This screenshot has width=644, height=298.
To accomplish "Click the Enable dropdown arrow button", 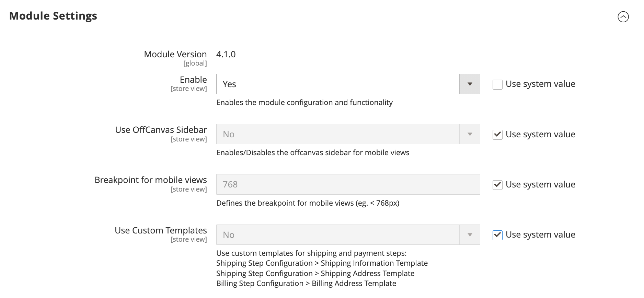I will (470, 84).
